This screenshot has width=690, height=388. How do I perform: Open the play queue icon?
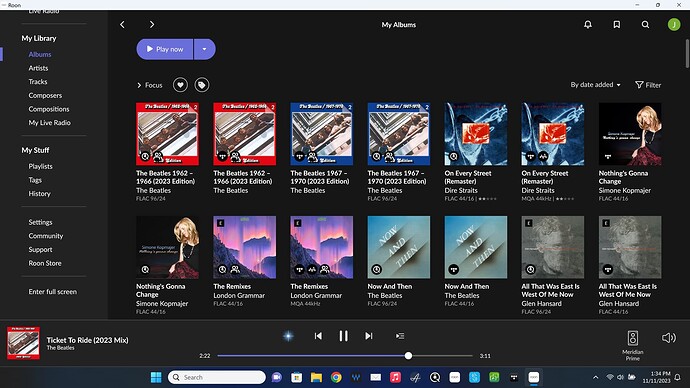(400, 336)
